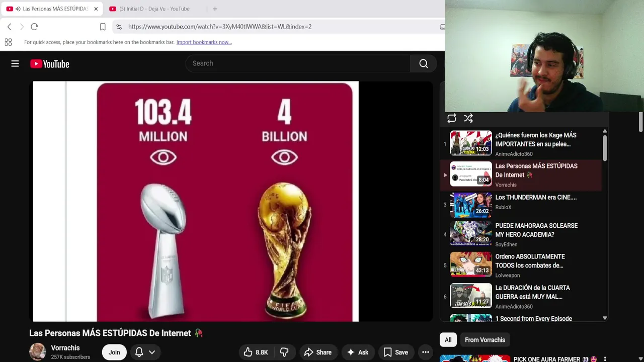Screen dimensions: 644x362
Task: Go forward with the browser forward arrow
Action: tap(22, 27)
